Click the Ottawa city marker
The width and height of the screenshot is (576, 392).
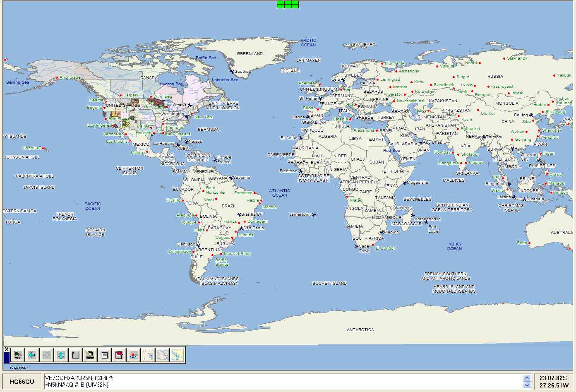(190, 106)
